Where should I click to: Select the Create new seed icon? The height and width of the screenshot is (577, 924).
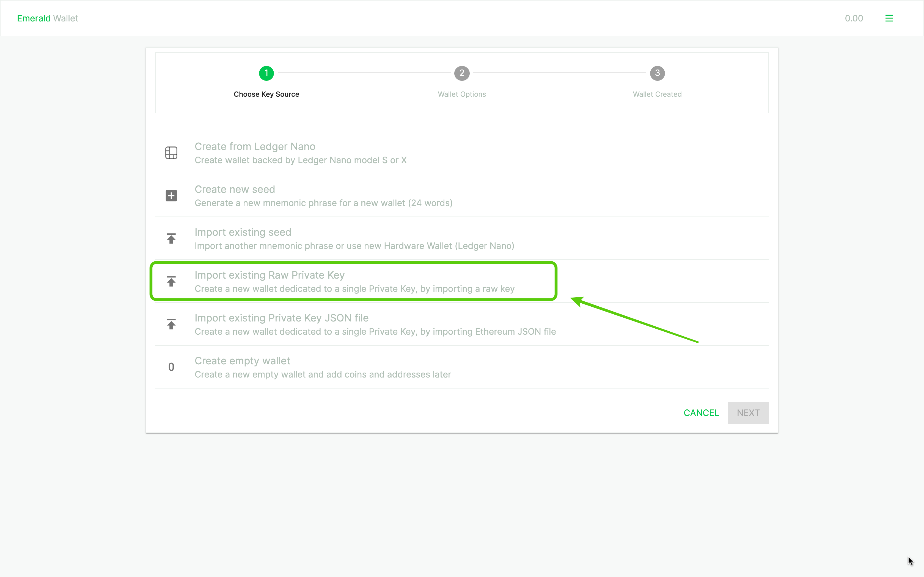pyautogui.click(x=172, y=195)
